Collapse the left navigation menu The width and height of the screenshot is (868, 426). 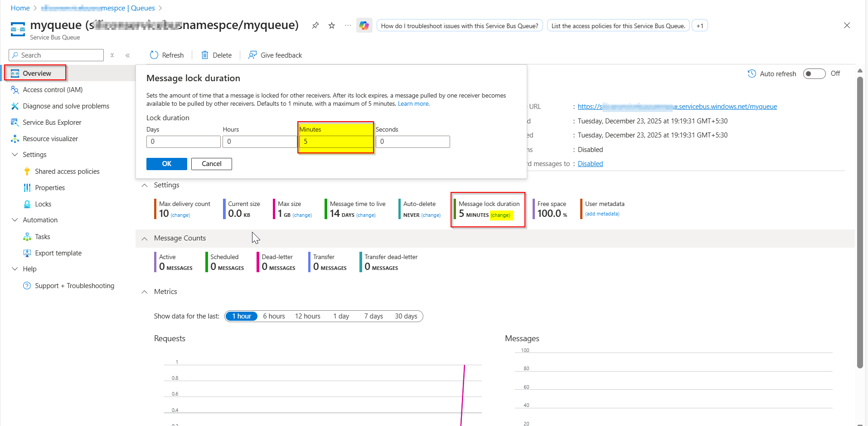(x=128, y=55)
